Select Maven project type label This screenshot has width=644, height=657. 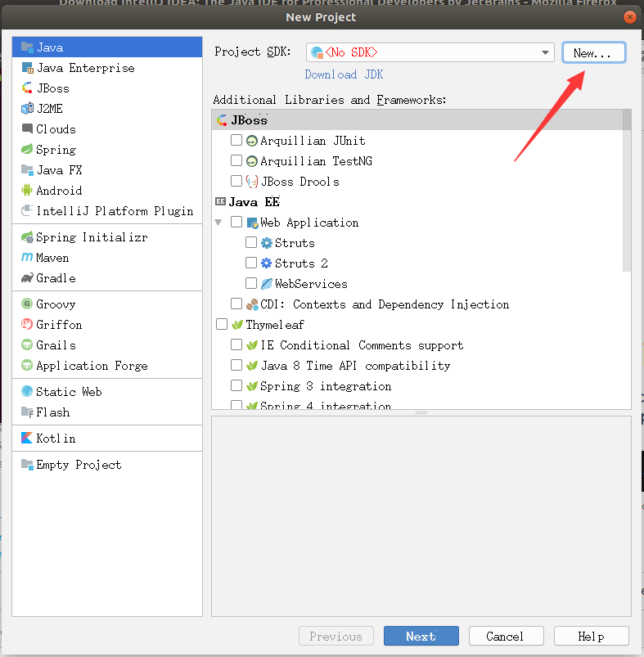tap(52, 258)
